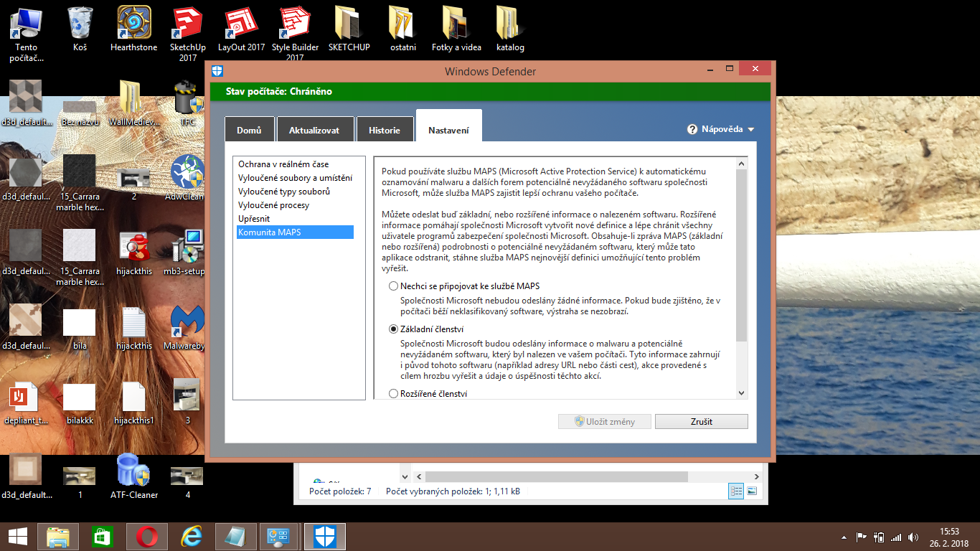Viewport: 980px width, 551px height.
Task: Switch Explorer window to large thumbnails view
Action: pyautogui.click(x=752, y=491)
